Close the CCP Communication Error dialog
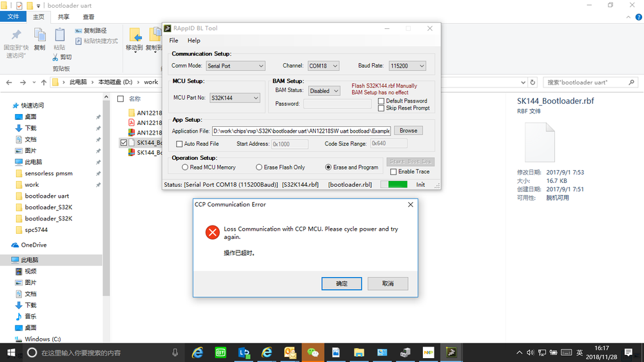 click(410, 204)
